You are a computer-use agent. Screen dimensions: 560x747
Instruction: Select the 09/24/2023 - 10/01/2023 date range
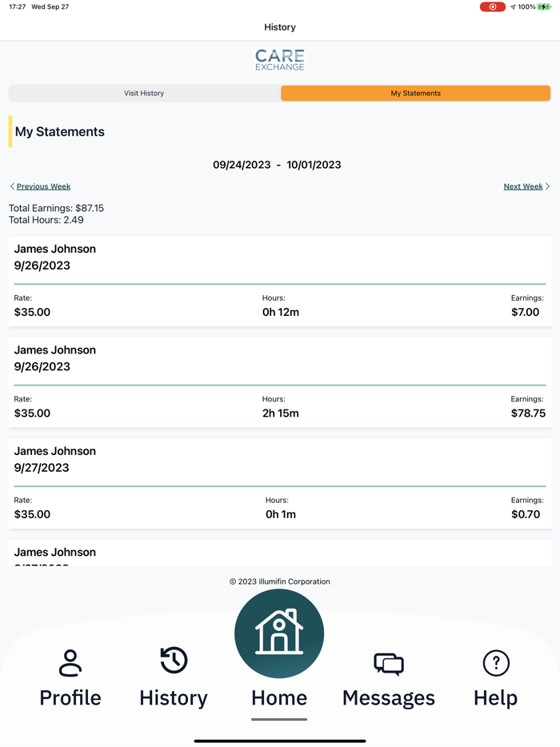point(277,165)
